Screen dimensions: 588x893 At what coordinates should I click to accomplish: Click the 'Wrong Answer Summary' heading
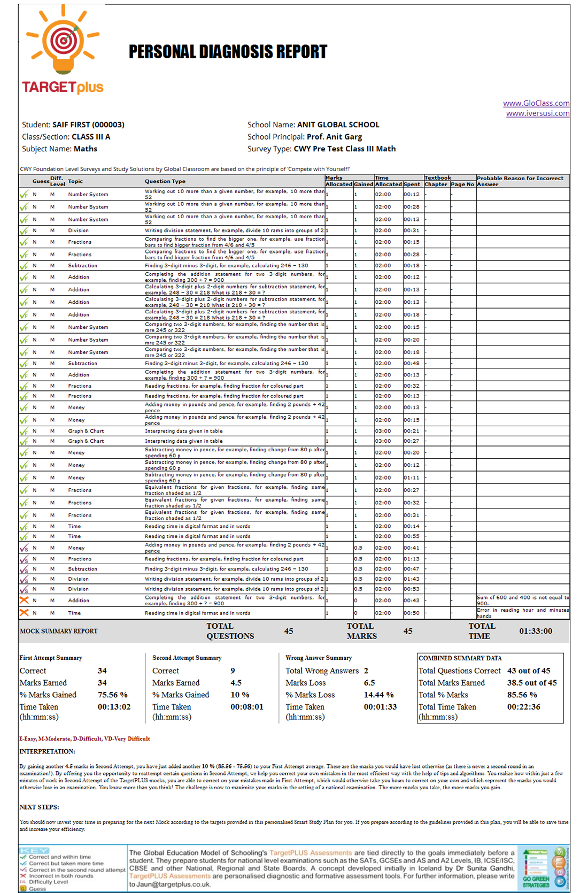319,658
